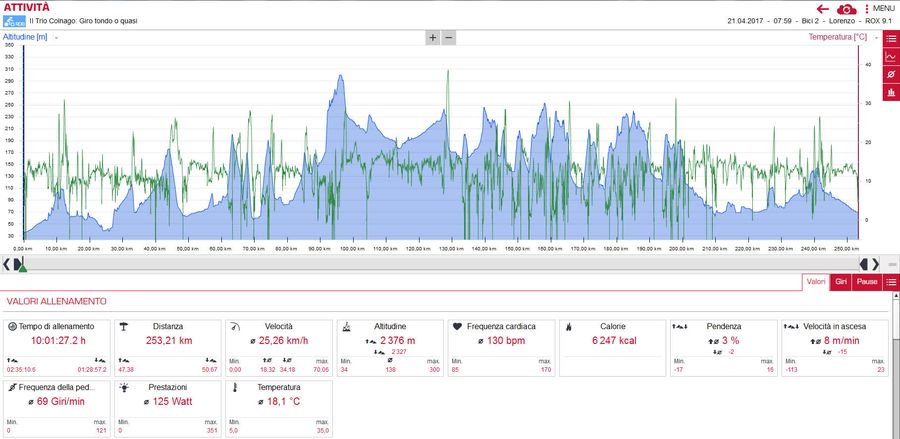Click the 70,06 max speed value
This screenshot has width=900, height=439.
pyautogui.click(x=322, y=370)
